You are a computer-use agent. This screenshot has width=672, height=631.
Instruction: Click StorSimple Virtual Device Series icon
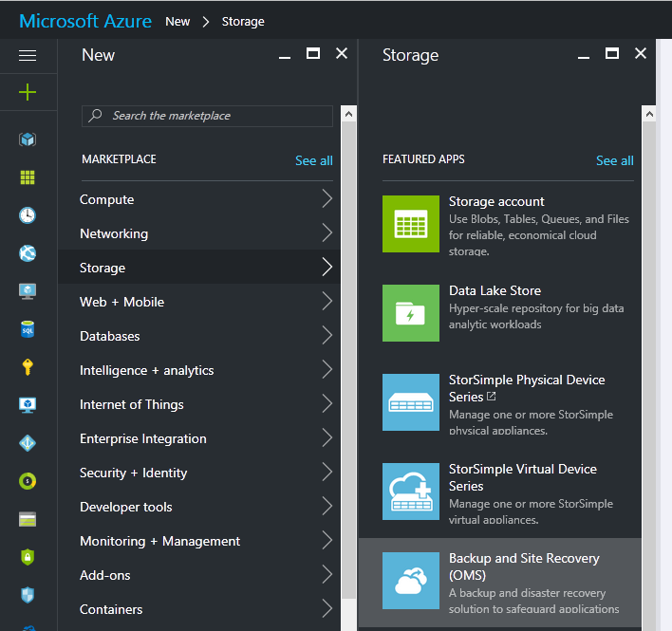pyautogui.click(x=411, y=491)
